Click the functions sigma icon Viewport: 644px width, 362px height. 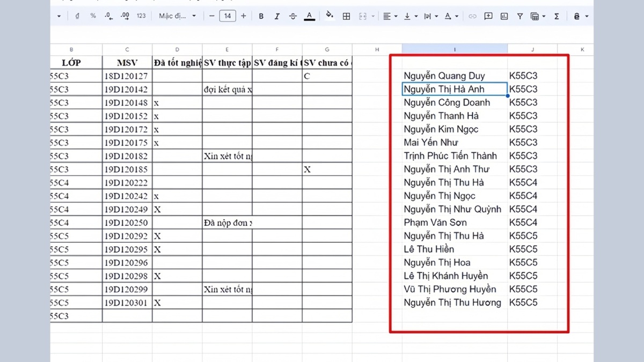point(557,16)
